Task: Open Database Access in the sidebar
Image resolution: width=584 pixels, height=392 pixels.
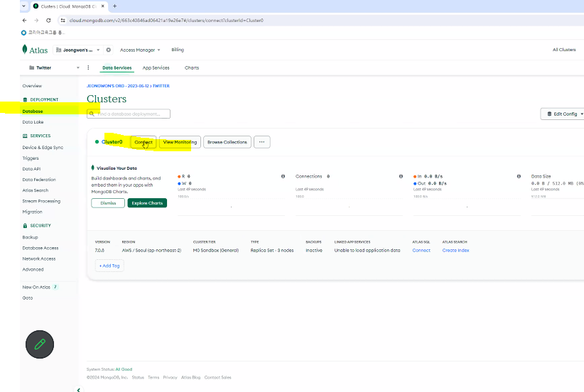Action: pos(40,248)
